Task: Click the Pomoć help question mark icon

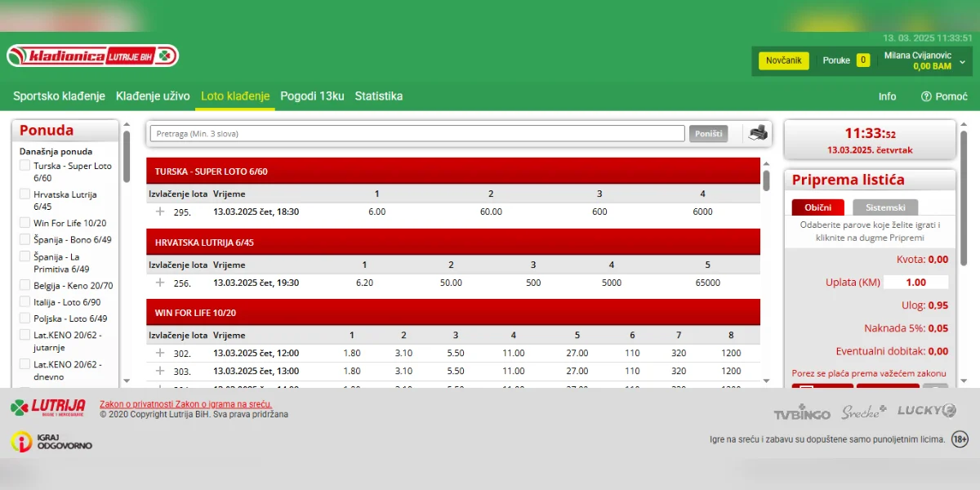Action: [926, 96]
